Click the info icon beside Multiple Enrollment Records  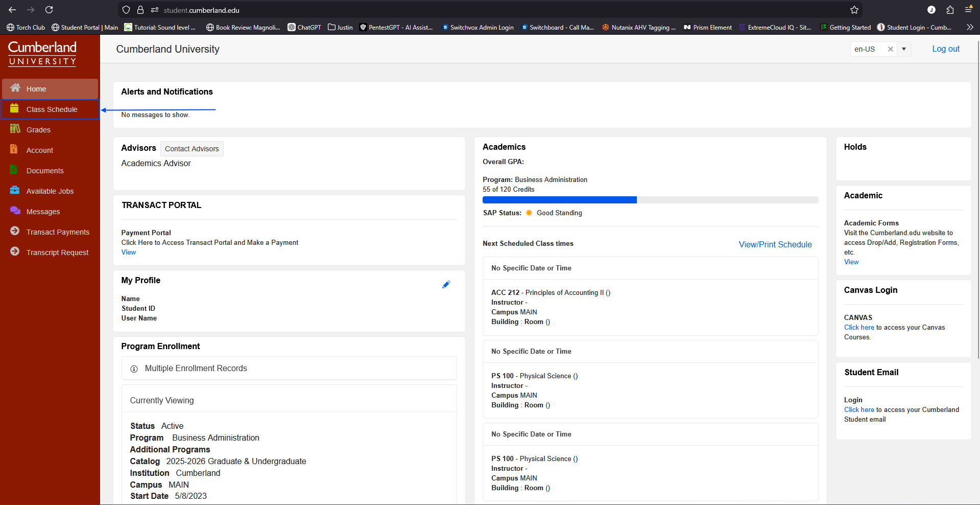[134, 369]
